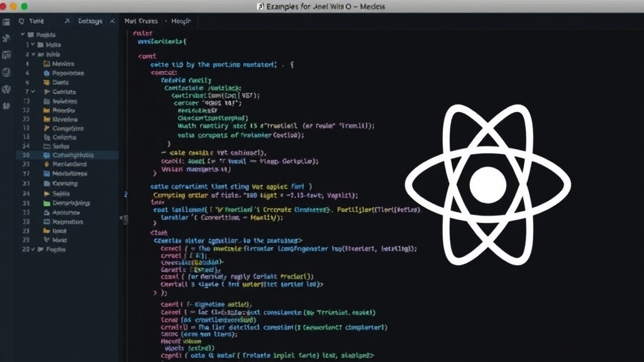Click the pink '<tach' tag in the code
The height and width of the screenshot is (362, 644).
(159, 233)
